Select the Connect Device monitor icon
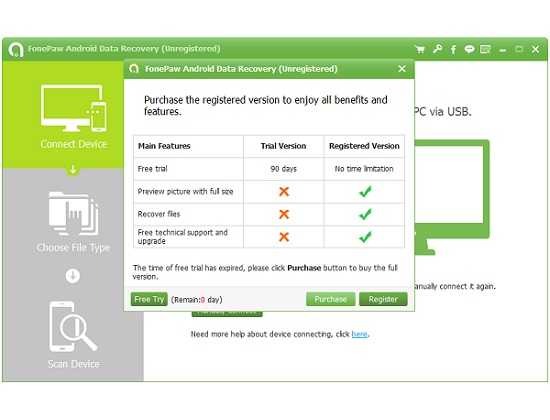Viewport: 550px width, 420px height. coord(73,108)
